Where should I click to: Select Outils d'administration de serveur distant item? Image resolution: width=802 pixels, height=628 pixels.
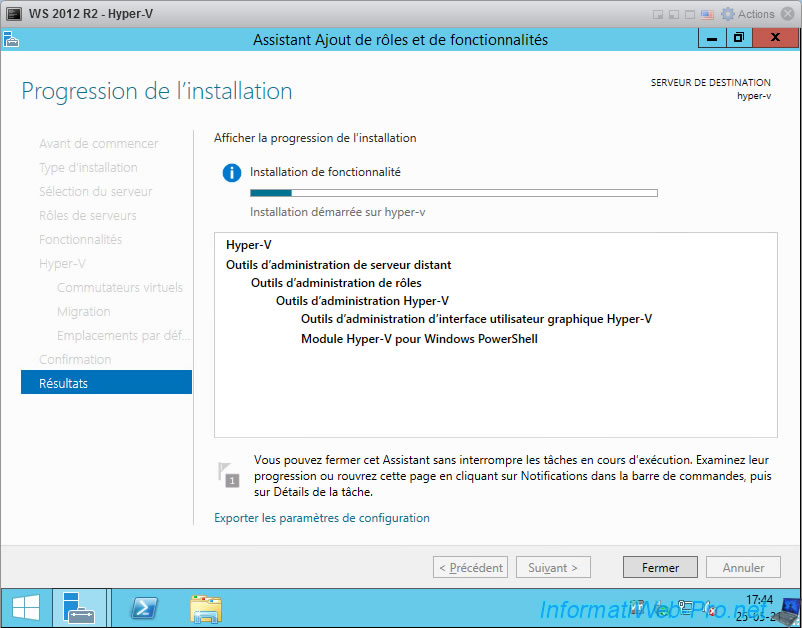339,264
